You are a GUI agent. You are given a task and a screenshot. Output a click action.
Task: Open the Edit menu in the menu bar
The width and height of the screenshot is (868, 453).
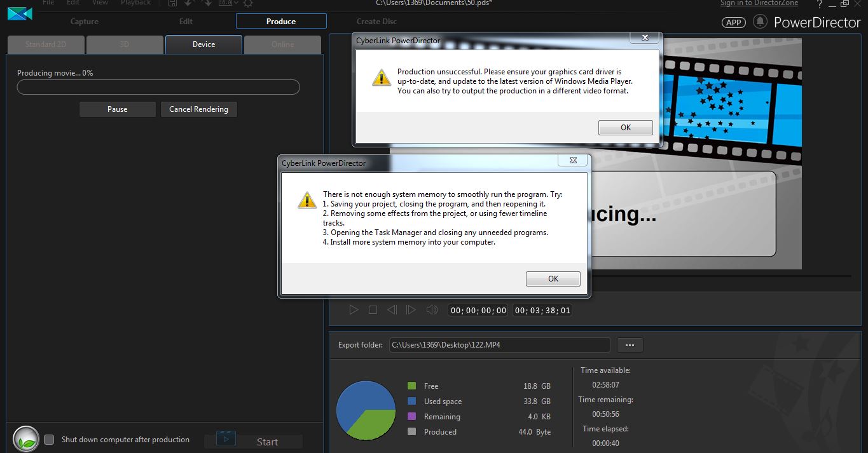[73, 3]
